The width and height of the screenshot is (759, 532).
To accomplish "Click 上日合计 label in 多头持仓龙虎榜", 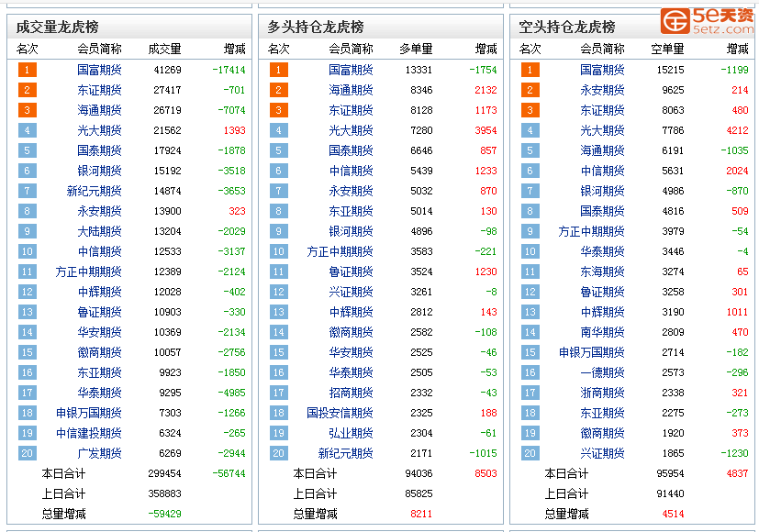I will tap(315, 493).
